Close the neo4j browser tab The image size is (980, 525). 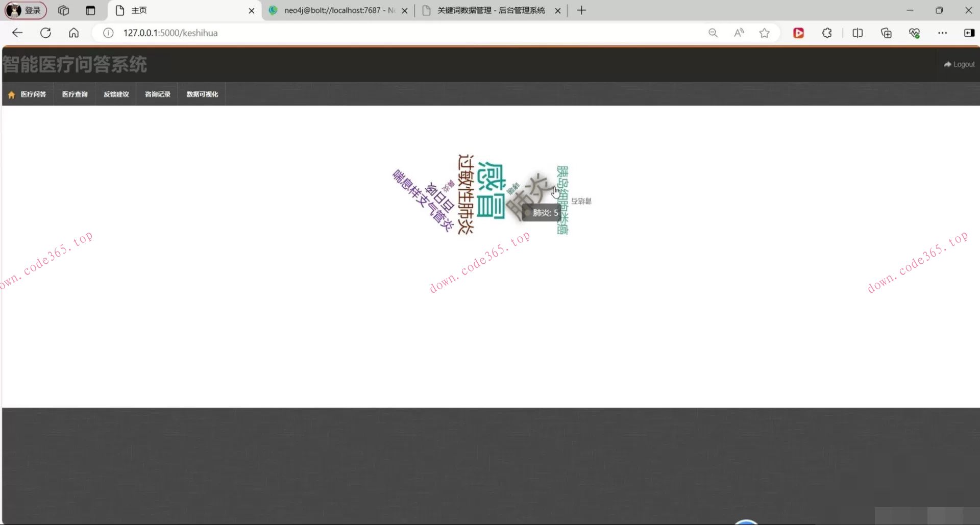pos(405,10)
